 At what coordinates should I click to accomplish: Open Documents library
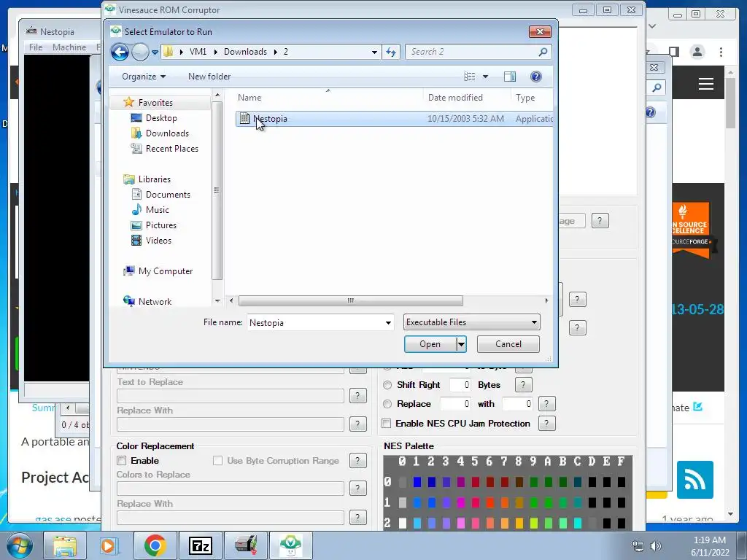(x=168, y=194)
